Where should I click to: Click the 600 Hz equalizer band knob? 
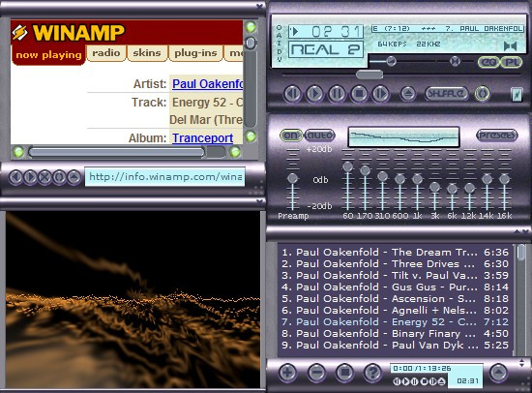click(400, 179)
